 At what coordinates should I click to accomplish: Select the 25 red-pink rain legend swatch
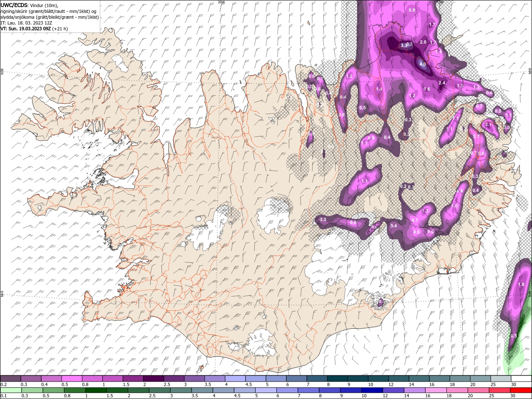[x=500, y=390]
